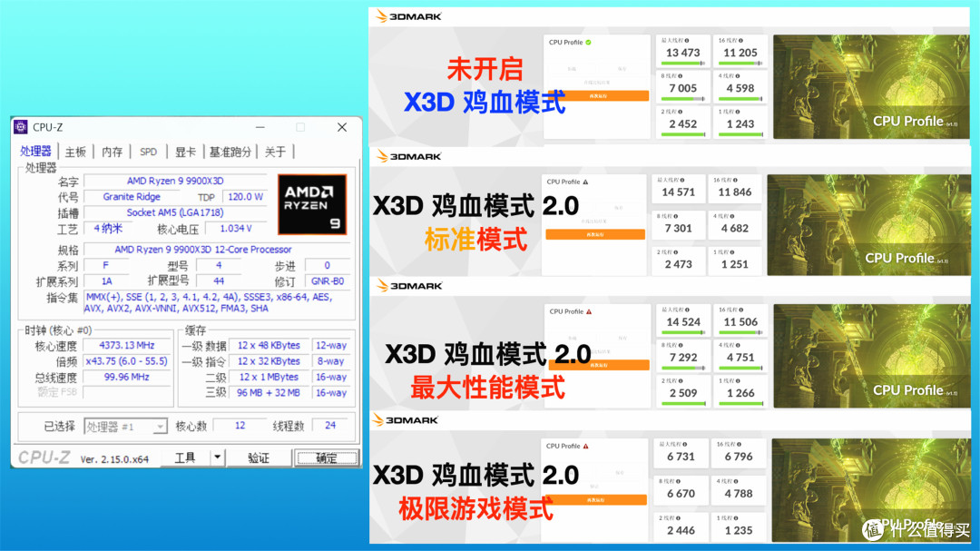Click the score card showing 6 731
The height and width of the screenshot is (551, 980).
coord(681,454)
